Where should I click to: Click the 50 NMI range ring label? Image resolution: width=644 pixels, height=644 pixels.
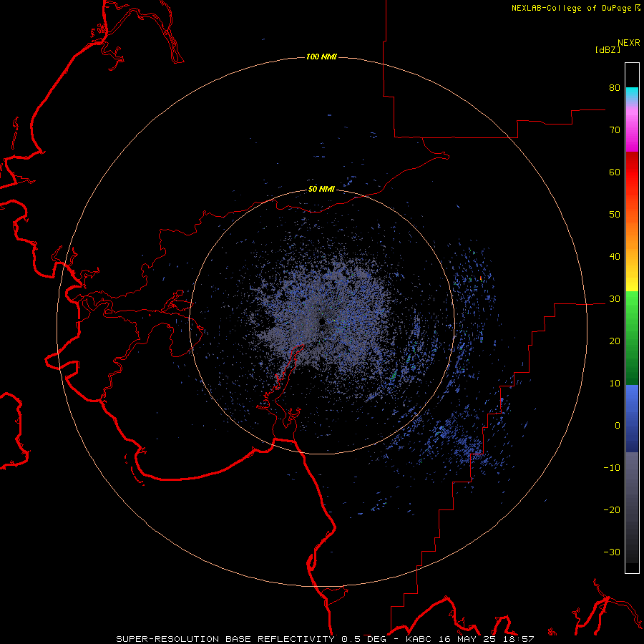321,190
